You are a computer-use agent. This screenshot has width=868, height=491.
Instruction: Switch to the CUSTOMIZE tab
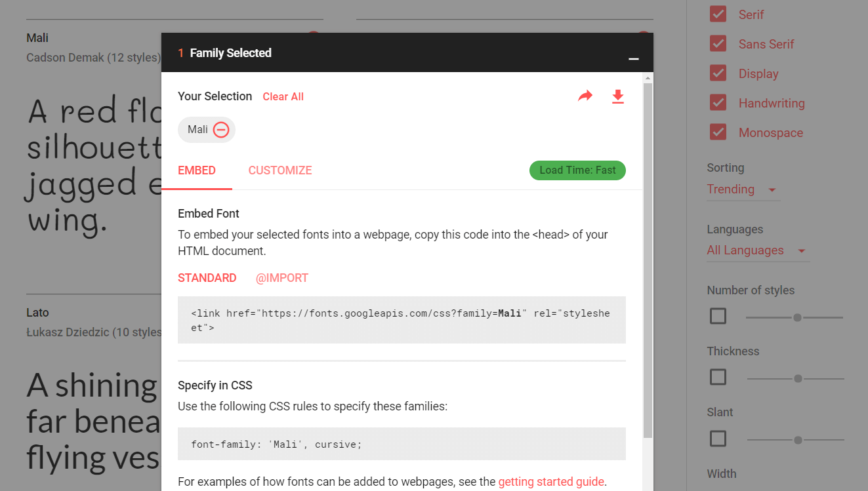tap(280, 170)
